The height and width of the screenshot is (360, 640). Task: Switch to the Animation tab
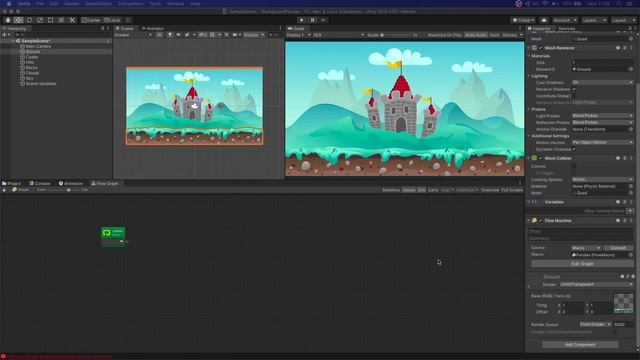[71, 184]
